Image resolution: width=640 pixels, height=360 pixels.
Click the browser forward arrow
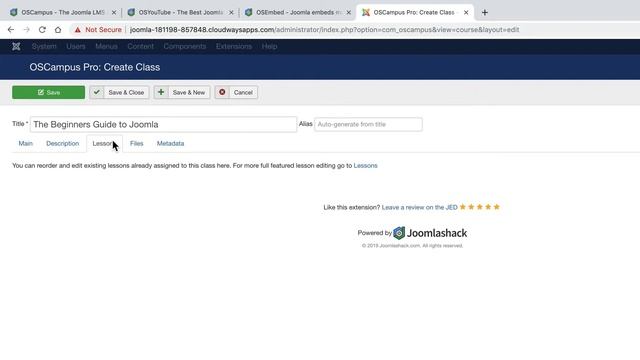pyautogui.click(x=27, y=30)
